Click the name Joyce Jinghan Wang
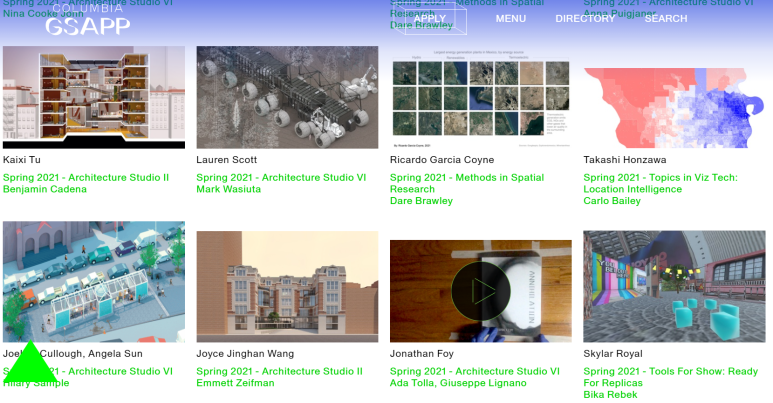The image size is (773, 403). click(x=245, y=354)
